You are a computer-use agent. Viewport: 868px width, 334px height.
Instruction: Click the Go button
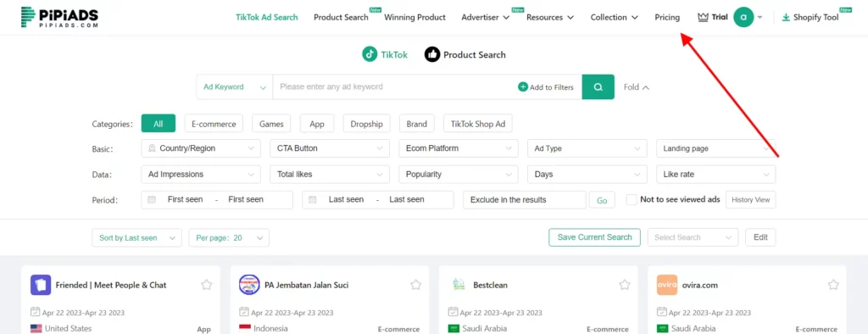602,200
